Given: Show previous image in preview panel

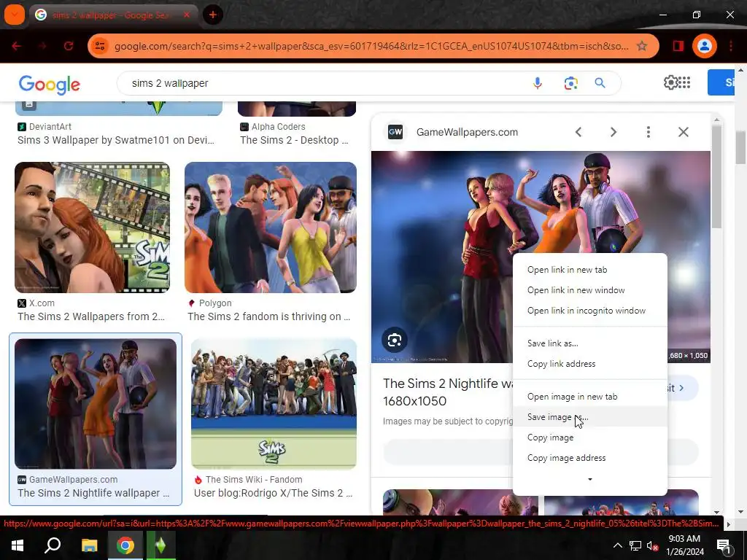Looking at the screenshot, I should 578,132.
